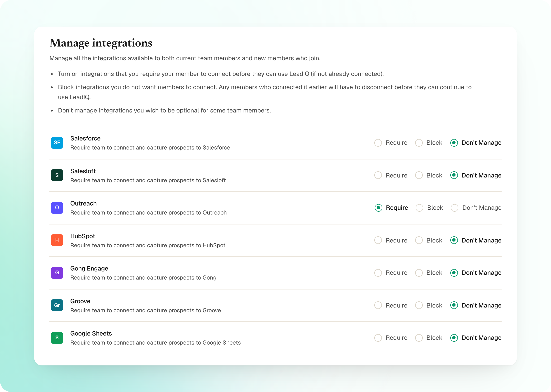
Task: Require the Google Sheets integration
Action: [x=378, y=338]
